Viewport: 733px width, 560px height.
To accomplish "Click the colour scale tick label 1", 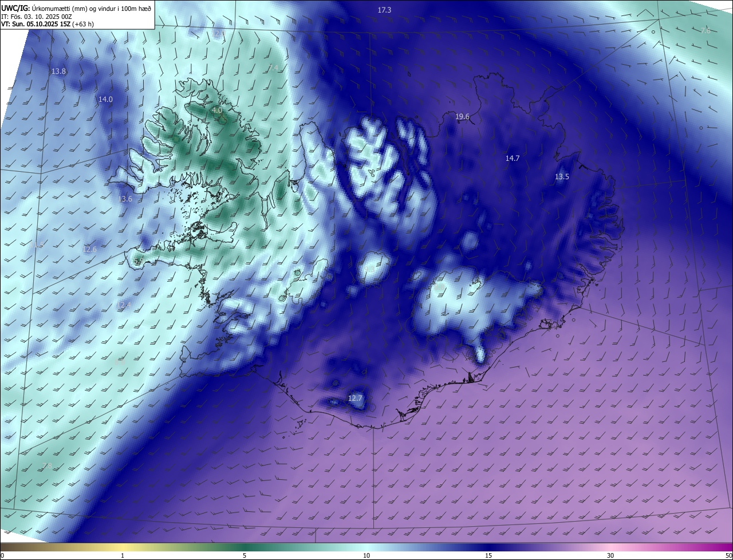I will click(123, 555).
